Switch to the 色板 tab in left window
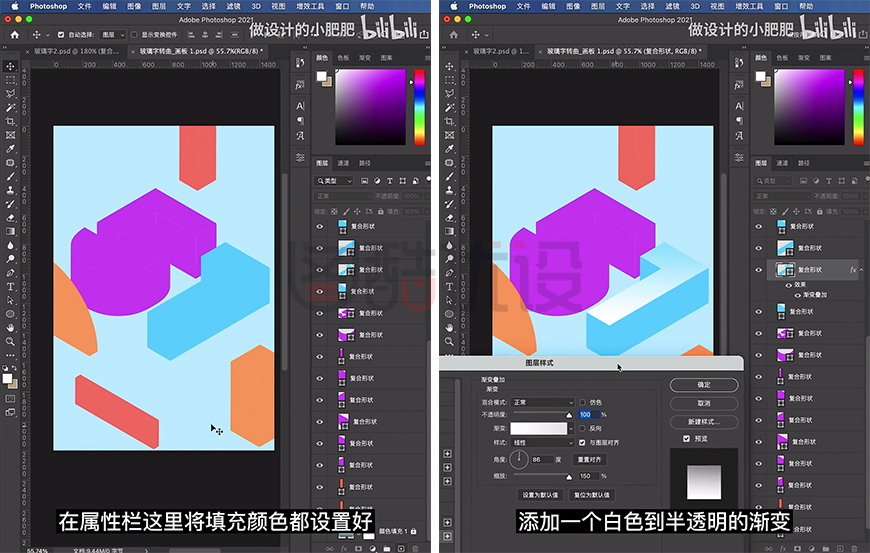 tap(343, 58)
